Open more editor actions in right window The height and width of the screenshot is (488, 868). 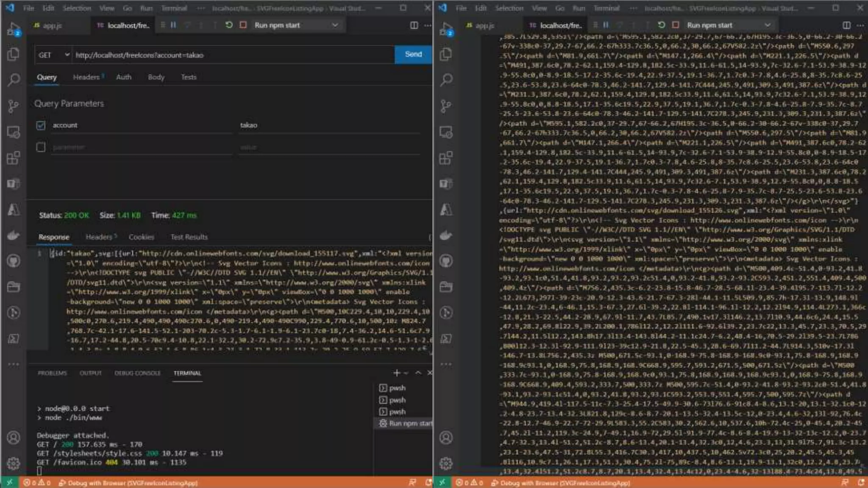(x=860, y=25)
